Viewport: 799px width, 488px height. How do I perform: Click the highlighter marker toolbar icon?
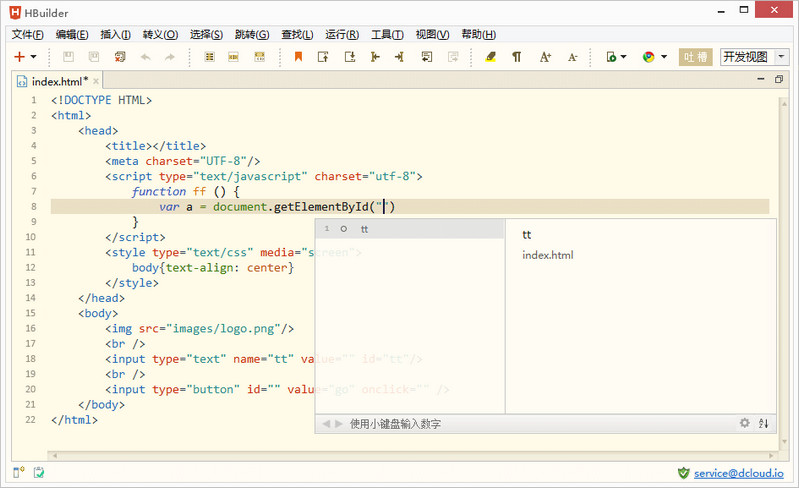pyautogui.click(x=490, y=57)
